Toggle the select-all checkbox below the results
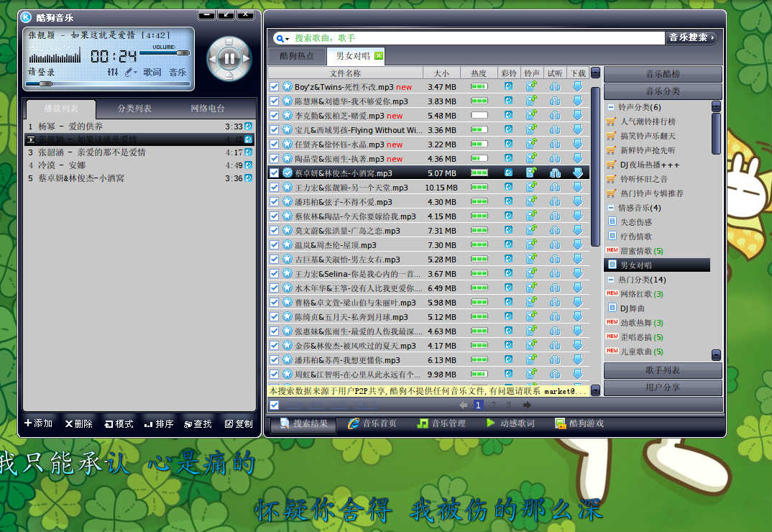This screenshot has width=772, height=532. point(275,405)
